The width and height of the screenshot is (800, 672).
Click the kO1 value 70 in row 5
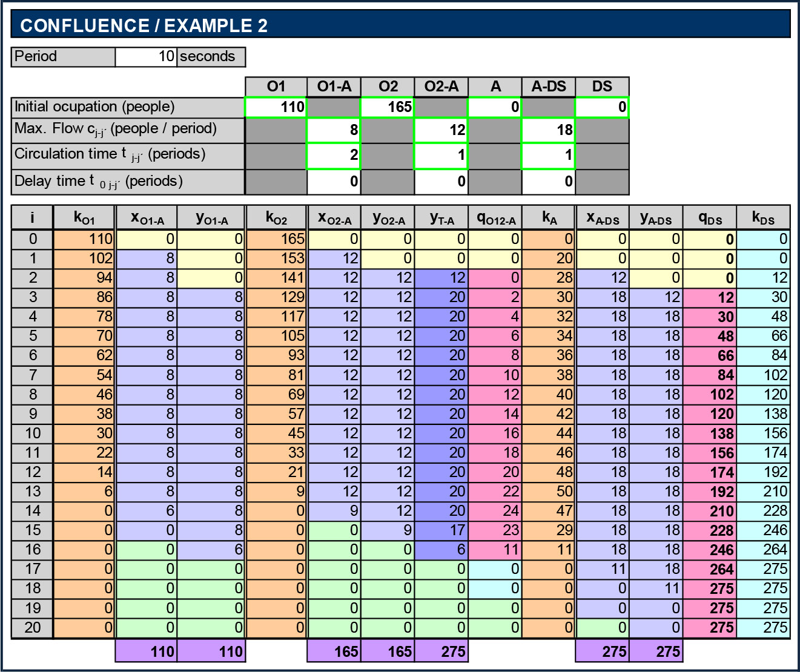[x=84, y=336]
